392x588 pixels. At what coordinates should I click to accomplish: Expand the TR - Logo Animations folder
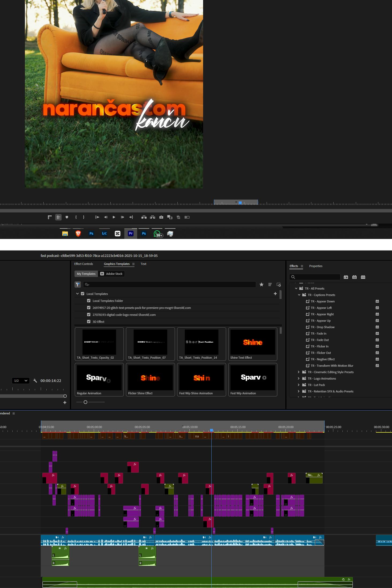pyautogui.click(x=299, y=379)
